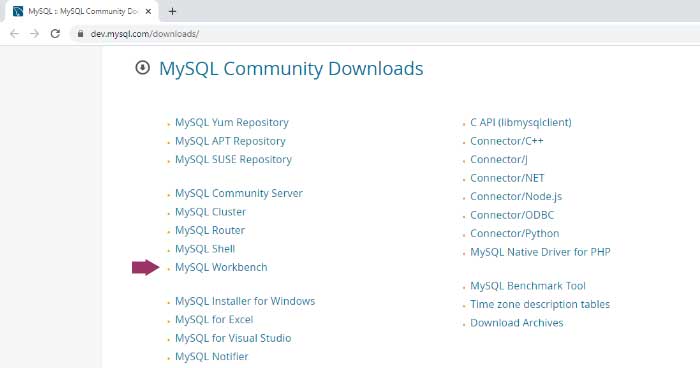The height and width of the screenshot is (368, 700).
Task: Open MySQL Router link
Action: [210, 230]
